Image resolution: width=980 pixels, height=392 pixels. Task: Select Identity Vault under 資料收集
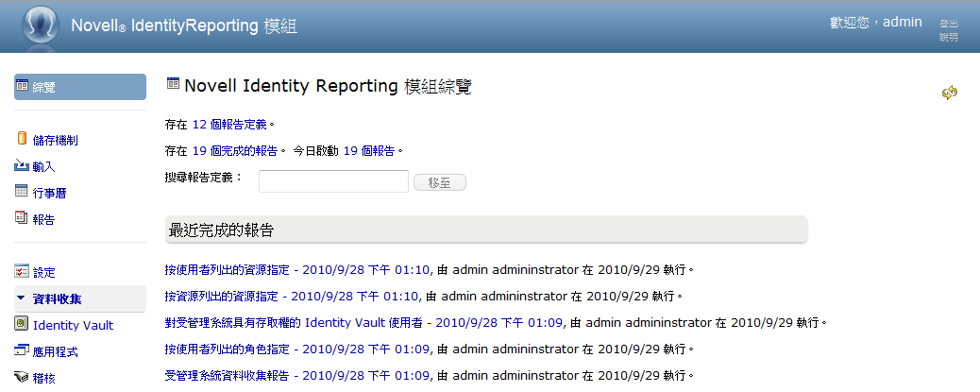[73, 325]
